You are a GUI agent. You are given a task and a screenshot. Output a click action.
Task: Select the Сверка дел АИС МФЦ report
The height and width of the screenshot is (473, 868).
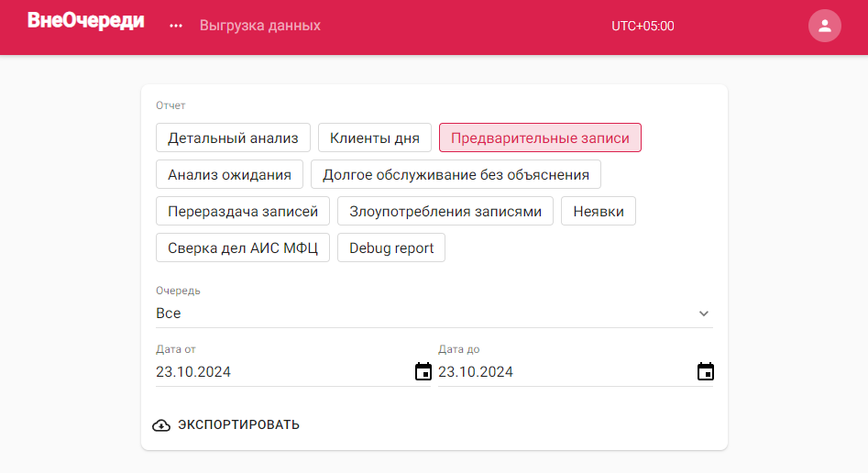click(243, 247)
